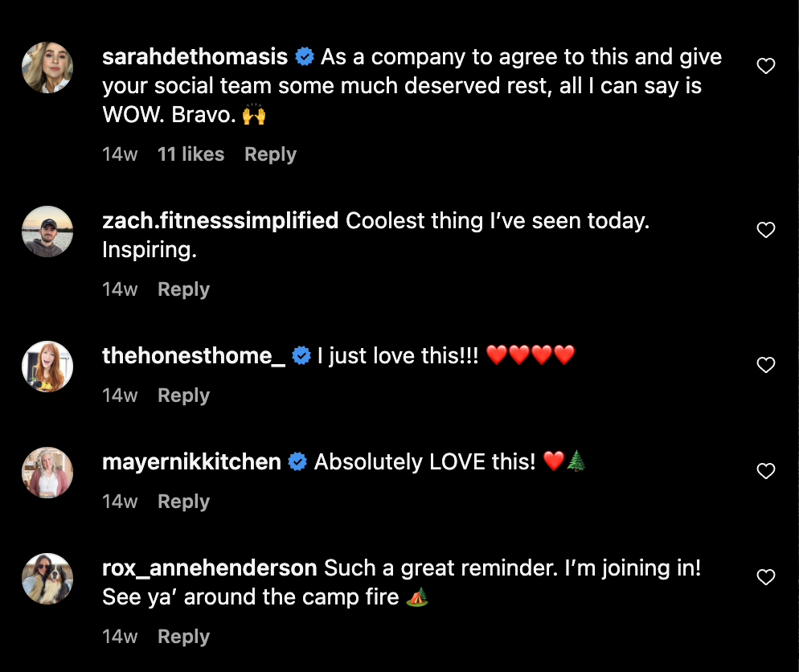Click mayernikkitchen's profile avatar
This screenshot has height=672, width=799.
point(47,473)
